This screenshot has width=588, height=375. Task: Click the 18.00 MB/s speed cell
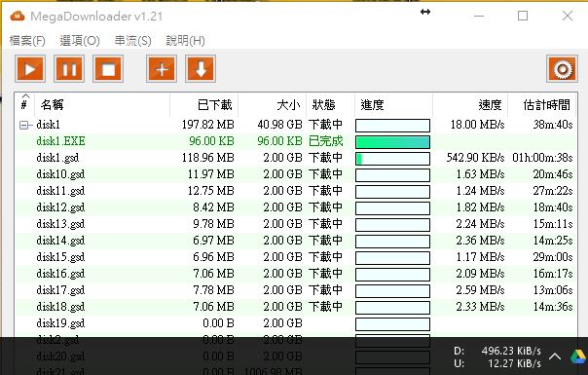tap(477, 125)
